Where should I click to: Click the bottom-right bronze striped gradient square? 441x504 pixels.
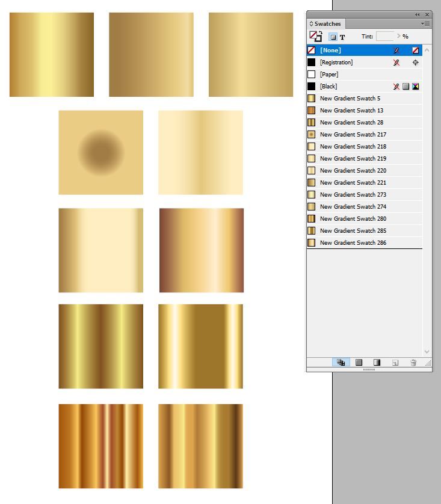coord(200,446)
